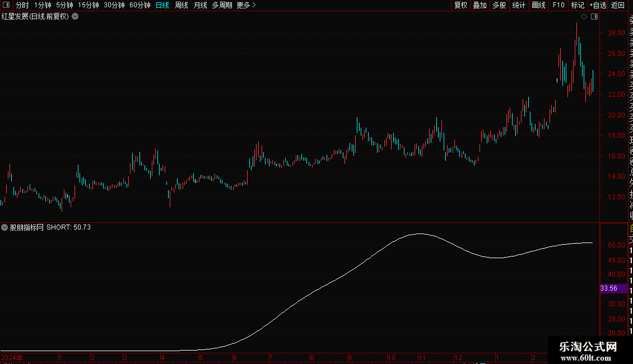The width and height of the screenshot is (633, 364).
Task: Select the 1分钟 period tab
Action: (x=43, y=5)
